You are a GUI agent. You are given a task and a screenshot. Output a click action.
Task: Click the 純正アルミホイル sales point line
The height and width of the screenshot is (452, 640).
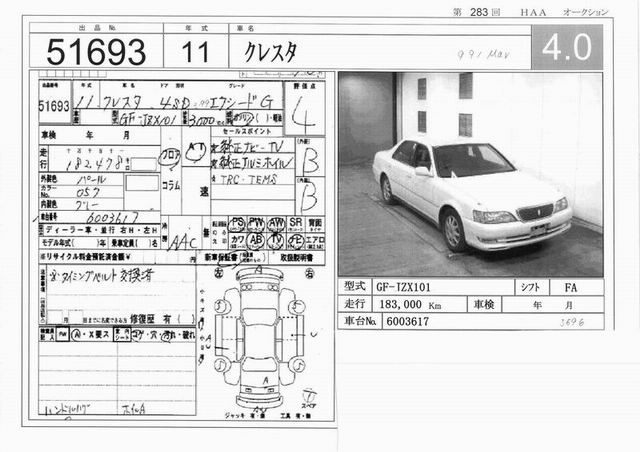click(x=252, y=162)
